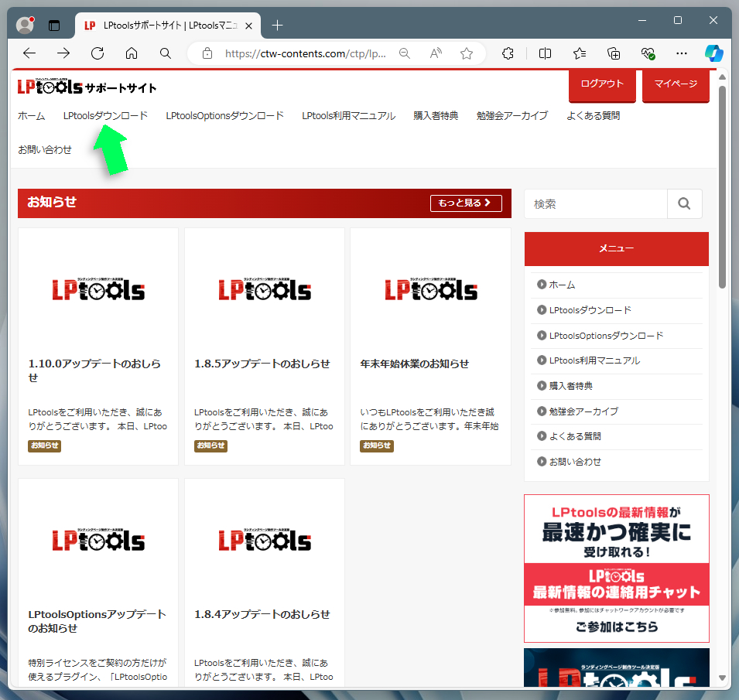Open LPtoolsOptionsダウンロード in the top navigation
Image resolution: width=739 pixels, height=700 pixels.
pyautogui.click(x=225, y=116)
